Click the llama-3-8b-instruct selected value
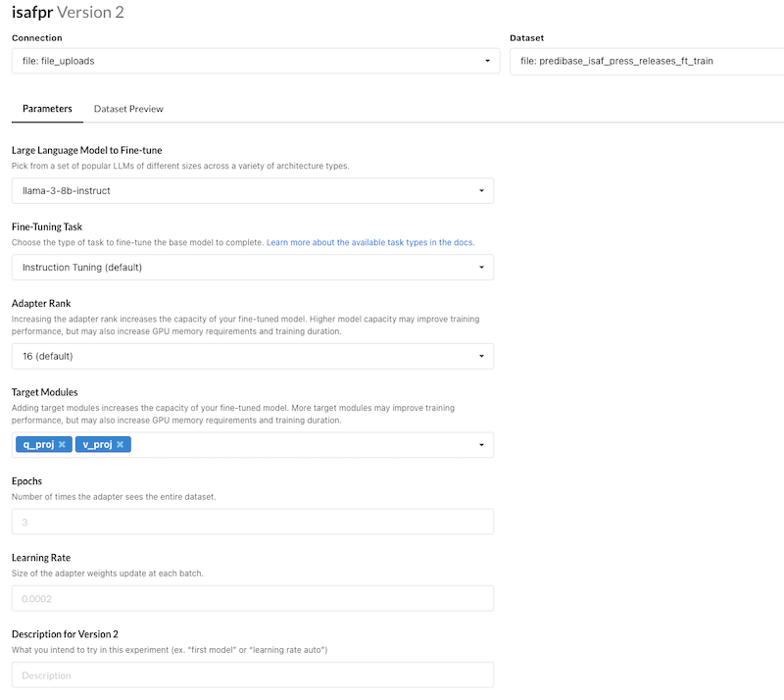Screen dimensions: 784x700 click(66, 190)
